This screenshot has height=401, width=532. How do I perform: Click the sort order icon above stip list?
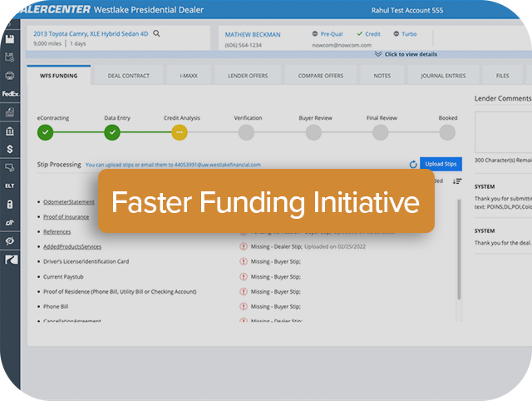pyautogui.click(x=457, y=181)
